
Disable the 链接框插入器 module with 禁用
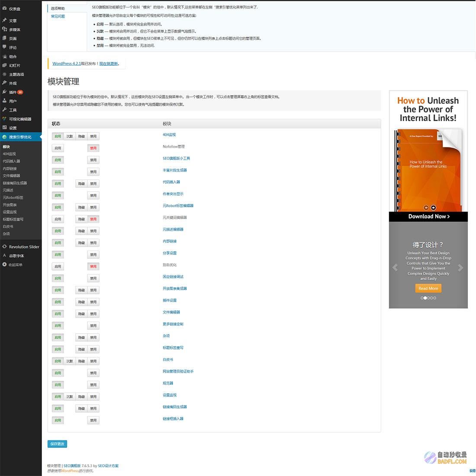pyautogui.click(x=93, y=421)
